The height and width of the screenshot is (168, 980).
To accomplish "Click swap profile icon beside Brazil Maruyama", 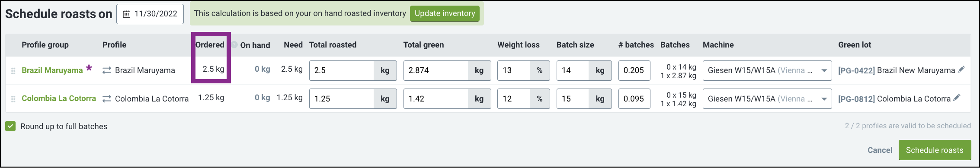I will click(107, 70).
